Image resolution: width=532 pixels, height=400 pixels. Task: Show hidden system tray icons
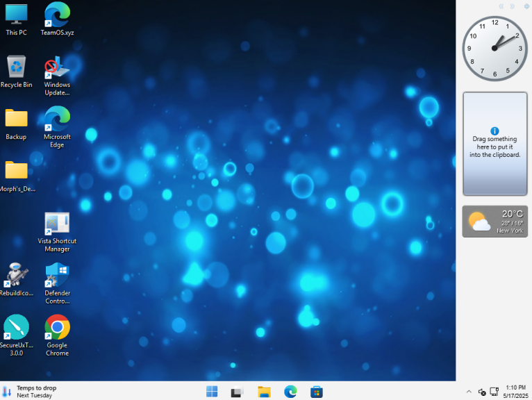(469, 392)
